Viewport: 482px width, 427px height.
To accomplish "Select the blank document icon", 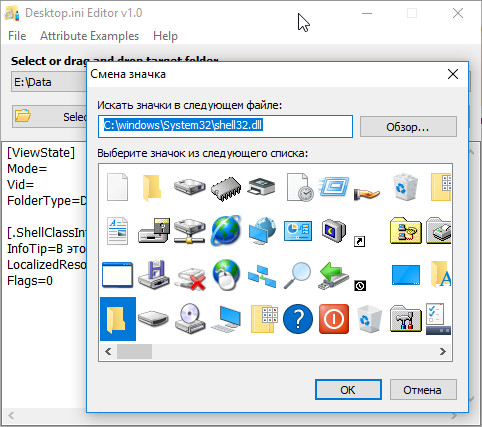I will tap(117, 187).
